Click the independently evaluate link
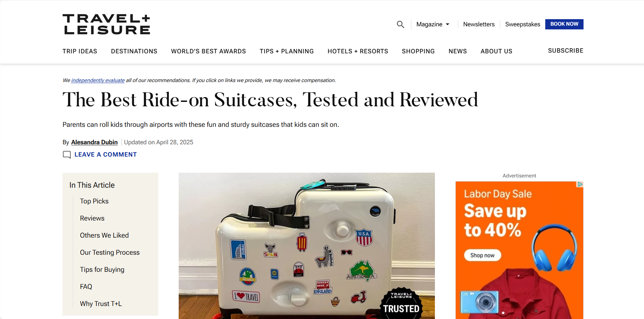The image size is (644, 319). coord(98,80)
